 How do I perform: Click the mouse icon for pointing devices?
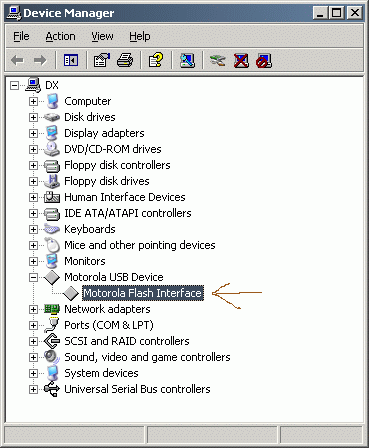click(x=52, y=245)
